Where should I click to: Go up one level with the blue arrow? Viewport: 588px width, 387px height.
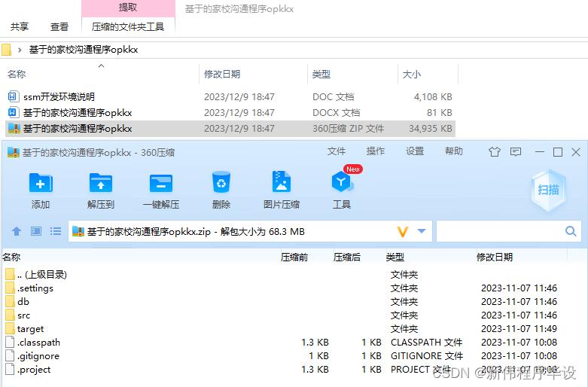coord(17,231)
